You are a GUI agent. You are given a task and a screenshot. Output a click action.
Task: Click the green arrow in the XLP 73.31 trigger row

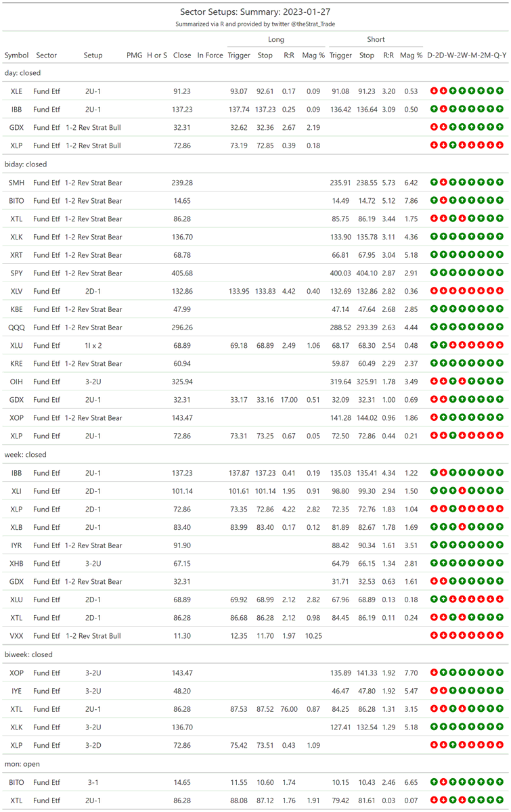[453, 435]
